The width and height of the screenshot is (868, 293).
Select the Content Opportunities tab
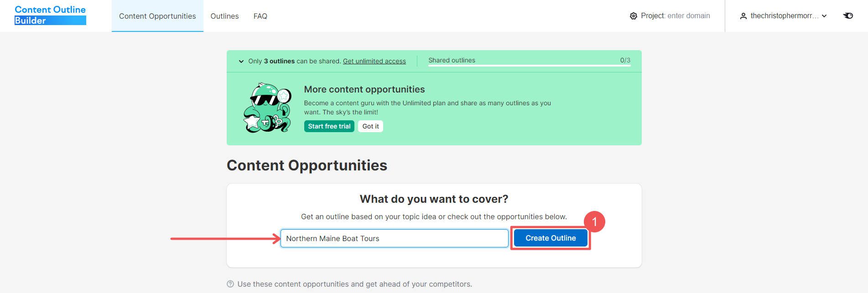(157, 16)
